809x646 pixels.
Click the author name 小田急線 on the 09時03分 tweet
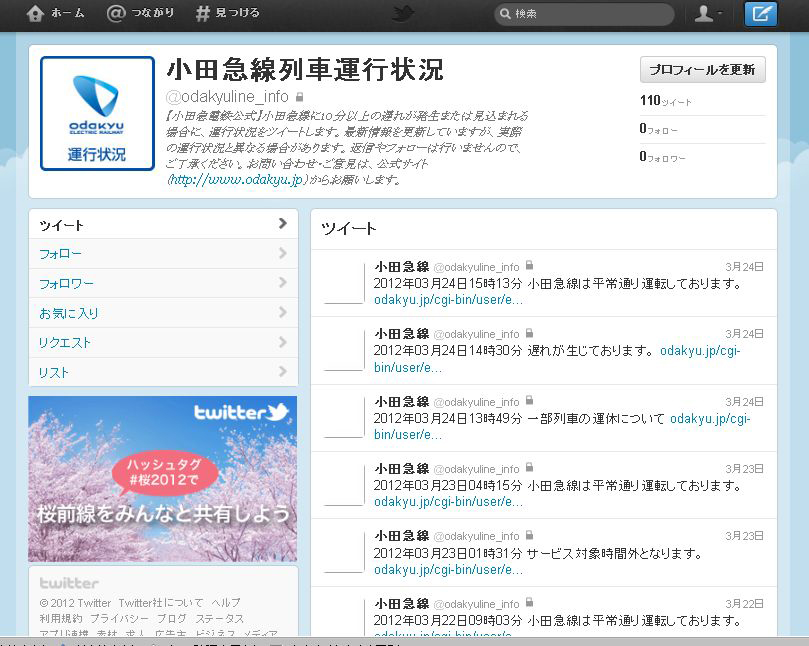coord(402,604)
